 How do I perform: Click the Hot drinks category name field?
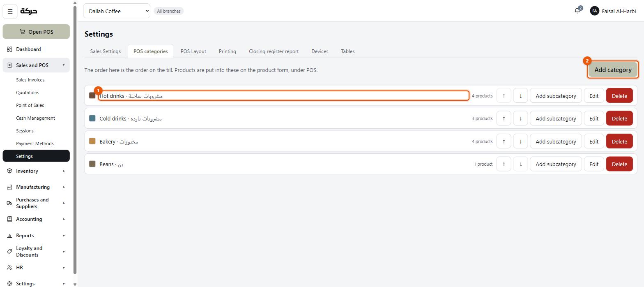(x=284, y=96)
